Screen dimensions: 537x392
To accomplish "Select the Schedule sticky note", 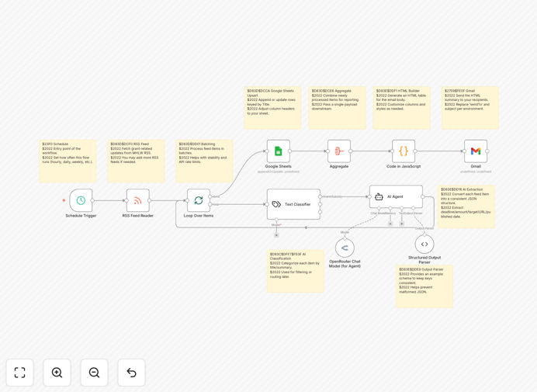I will [x=68, y=161].
